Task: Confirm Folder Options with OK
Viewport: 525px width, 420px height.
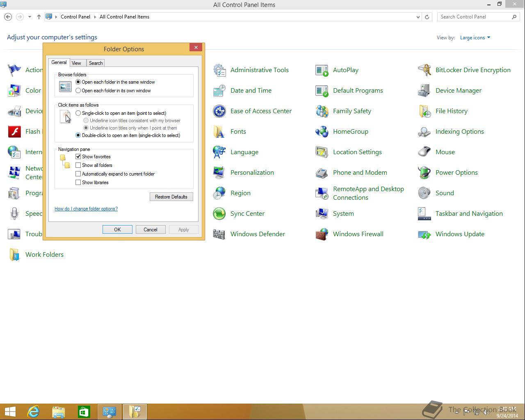Action: tap(117, 230)
